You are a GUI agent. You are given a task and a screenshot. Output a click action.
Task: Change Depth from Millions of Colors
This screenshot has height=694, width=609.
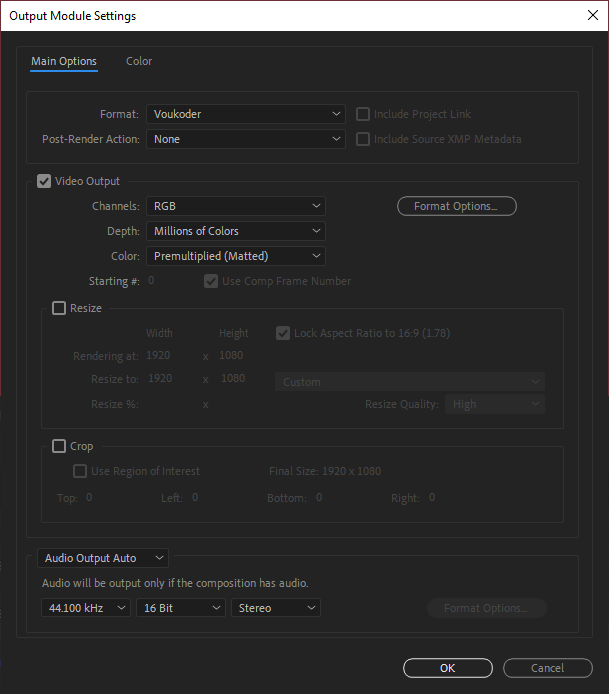click(x=236, y=231)
